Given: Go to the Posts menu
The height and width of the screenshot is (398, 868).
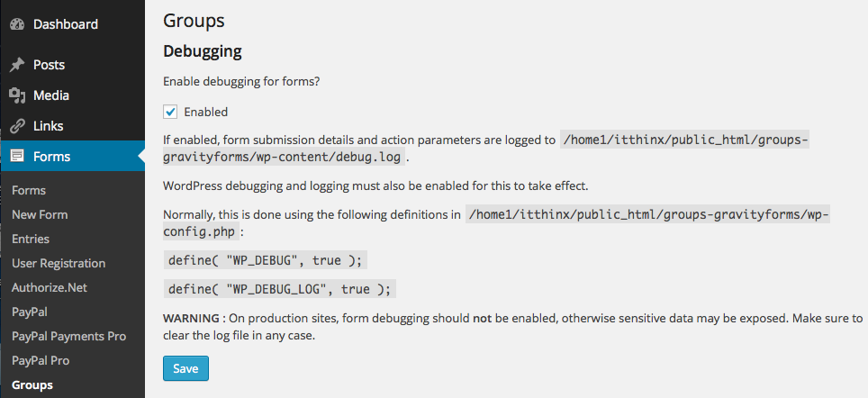Looking at the screenshot, I should point(73,65).
